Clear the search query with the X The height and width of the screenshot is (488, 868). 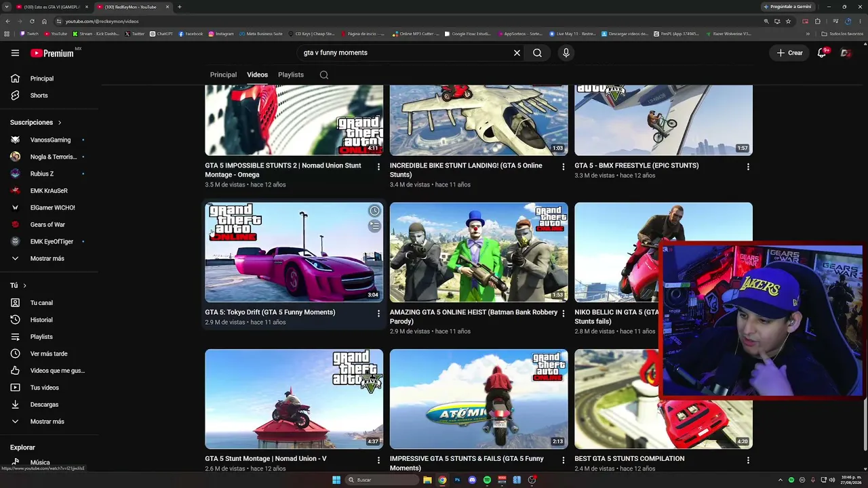point(517,53)
